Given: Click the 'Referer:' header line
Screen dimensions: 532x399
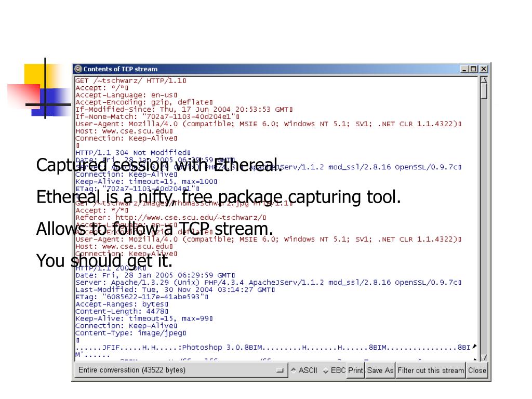Looking at the screenshot, I should (170, 218).
